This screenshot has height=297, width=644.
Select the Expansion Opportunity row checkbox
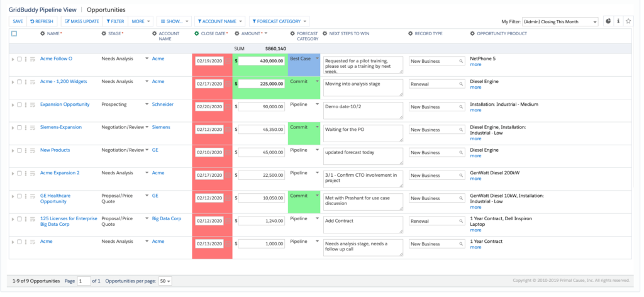coord(19,104)
